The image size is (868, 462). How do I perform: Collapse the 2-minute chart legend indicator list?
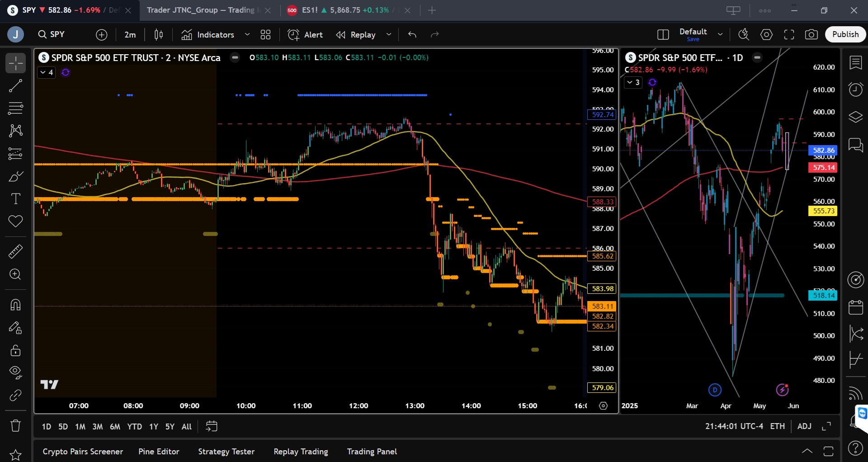coord(46,72)
